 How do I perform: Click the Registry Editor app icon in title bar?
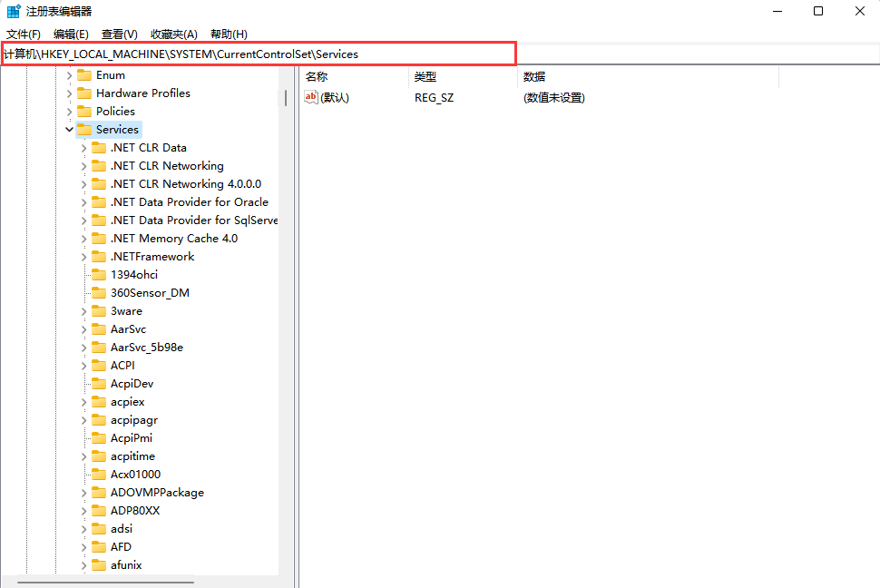pyautogui.click(x=14, y=11)
